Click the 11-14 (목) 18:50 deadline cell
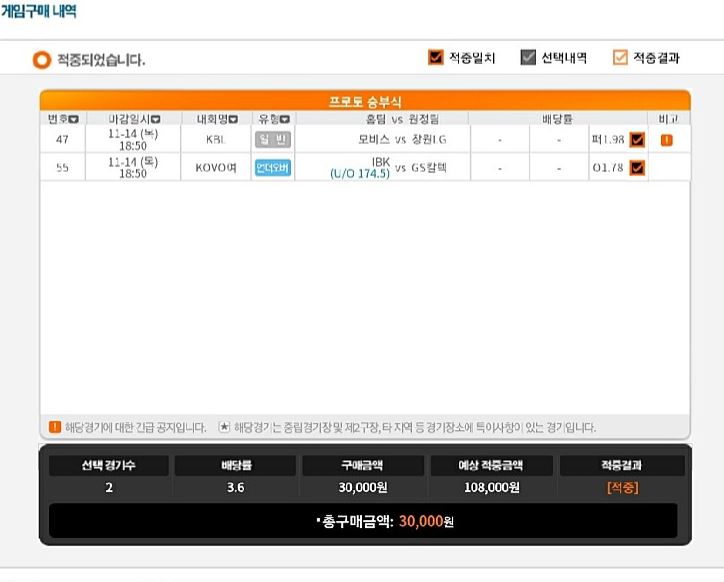 pos(133,139)
